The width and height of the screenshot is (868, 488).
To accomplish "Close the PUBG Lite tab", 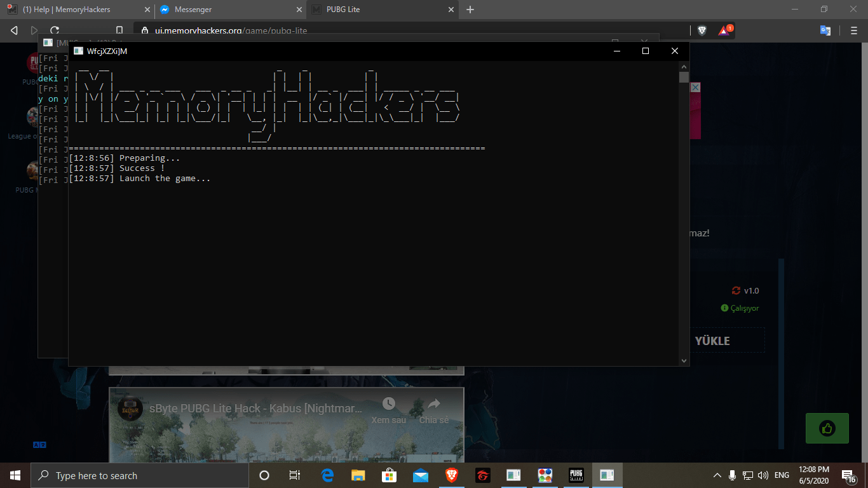I will 452,10.
